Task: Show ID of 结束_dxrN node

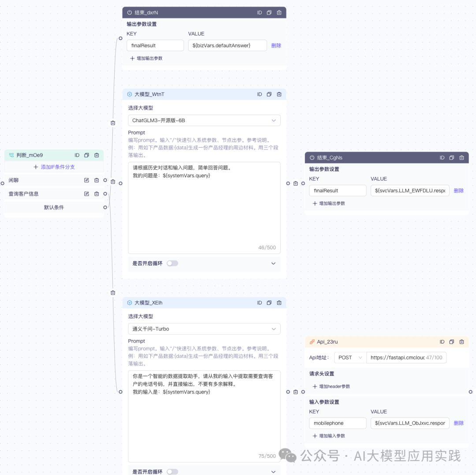Action: tap(259, 12)
